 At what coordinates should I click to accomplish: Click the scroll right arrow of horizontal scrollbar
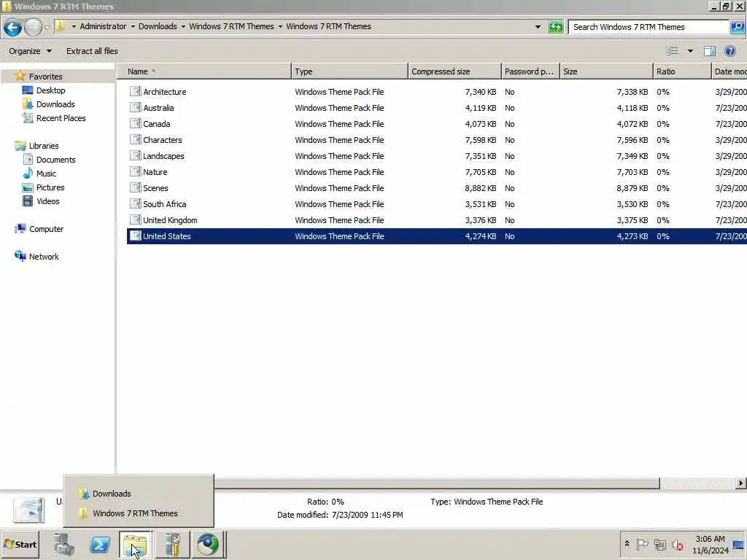[740, 483]
